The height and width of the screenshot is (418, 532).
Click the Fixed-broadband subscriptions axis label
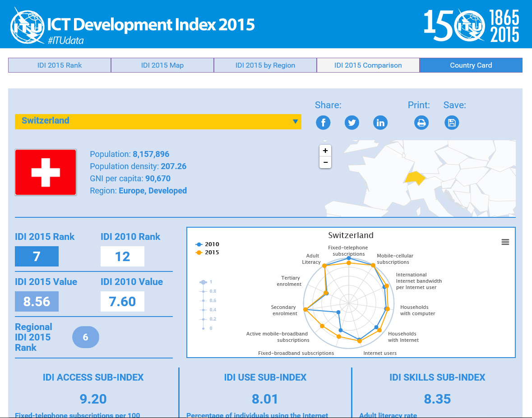point(296,353)
